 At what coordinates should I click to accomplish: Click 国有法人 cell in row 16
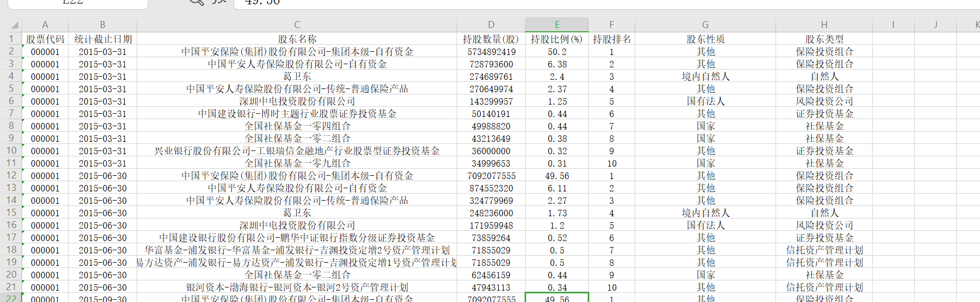pyautogui.click(x=705, y=225)
